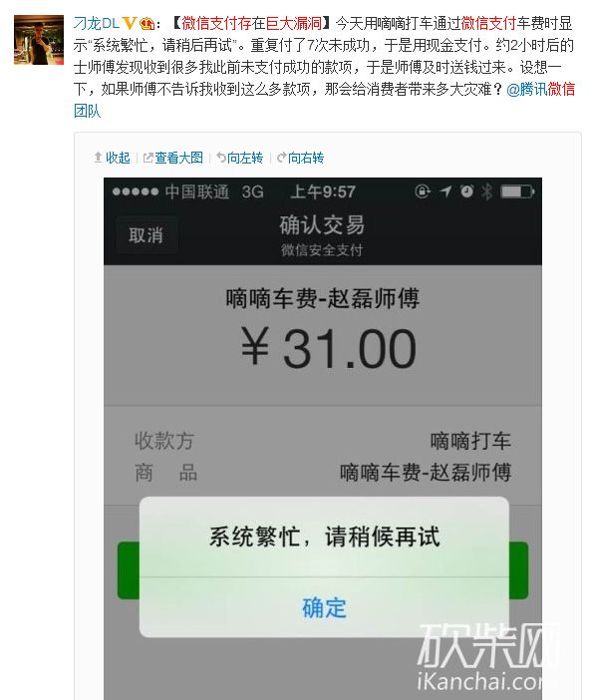
Task: Open 刀龙DL user profile avatar
Action: tap(39, 40)
